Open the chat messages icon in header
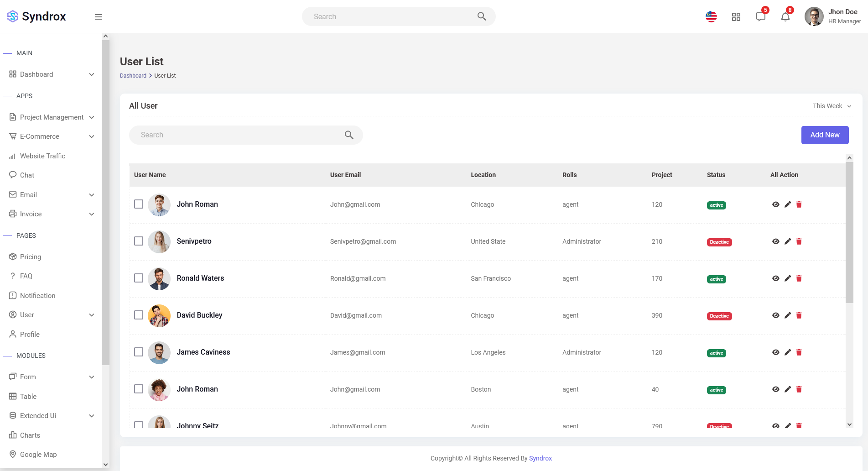 point(760,17)
